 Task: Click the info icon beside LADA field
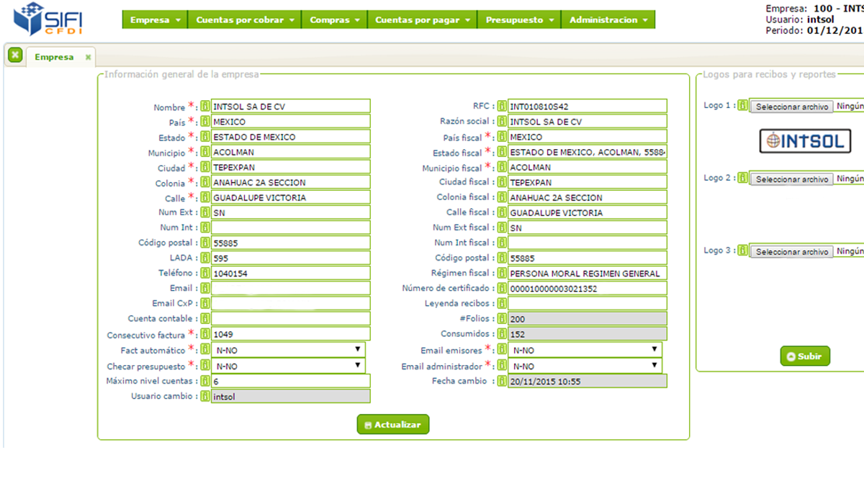click(204, 258)
